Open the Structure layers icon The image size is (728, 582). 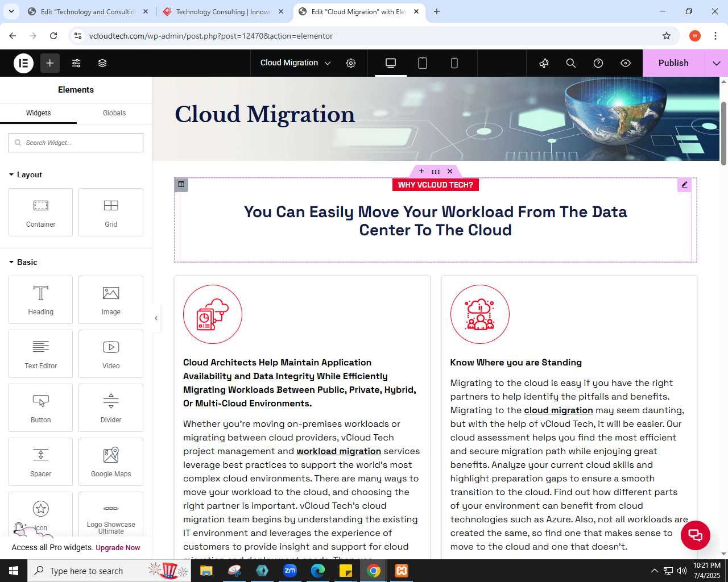(102, 63)
